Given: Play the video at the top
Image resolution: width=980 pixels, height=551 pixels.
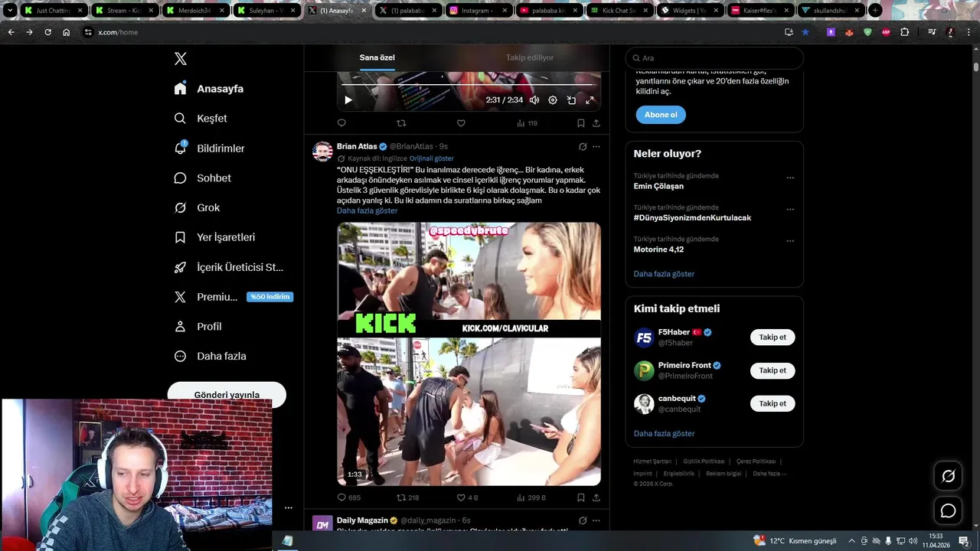Looking at the screenshot, I should pyautogui.click(x=348, y=99).
